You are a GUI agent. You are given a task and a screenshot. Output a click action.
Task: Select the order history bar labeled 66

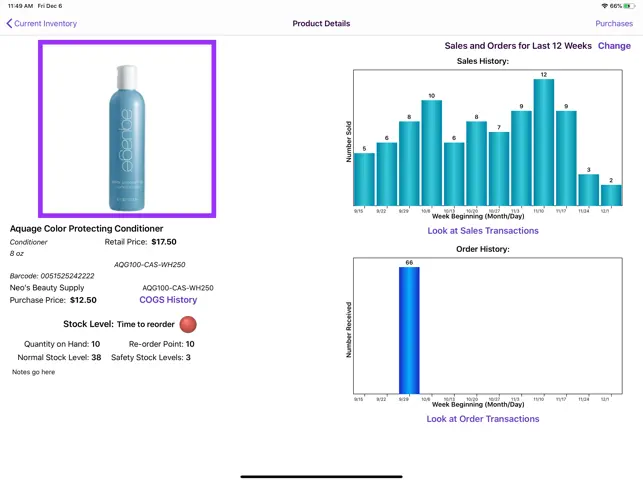point(409,330)
